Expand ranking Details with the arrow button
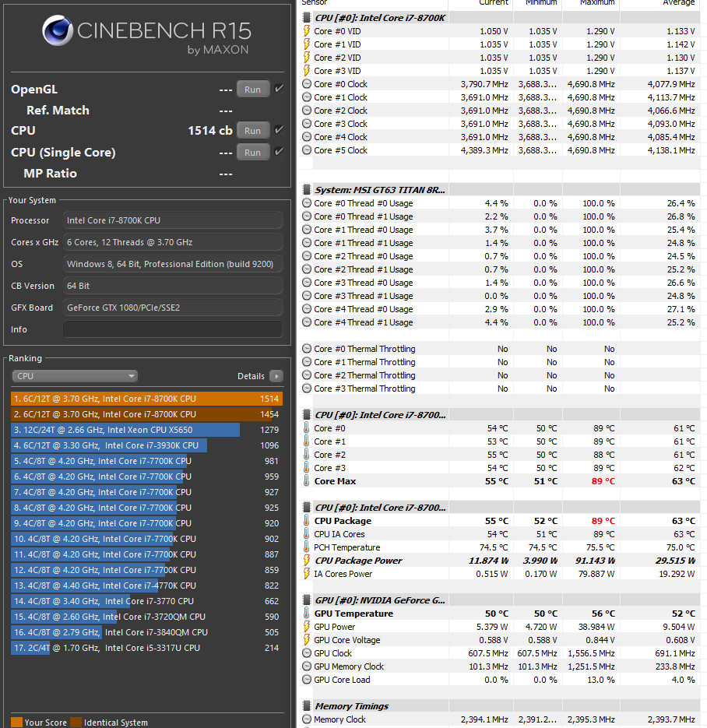 (x=276, y=376)
